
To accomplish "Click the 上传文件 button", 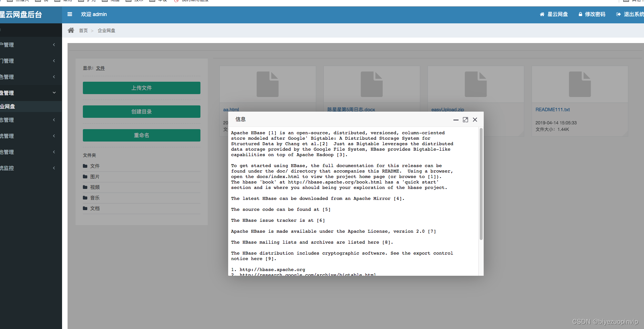I will (142, 88).
